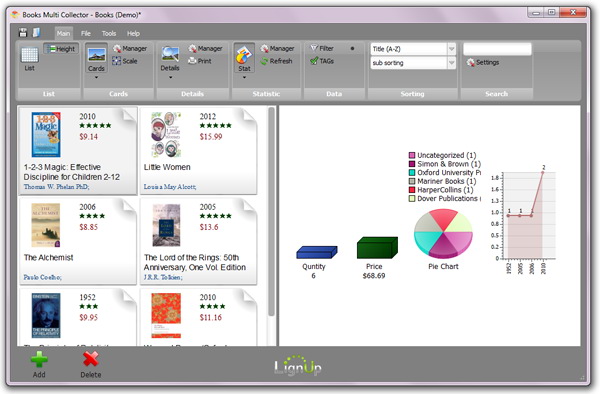
Task: Open the Tools menu
Action: [109, 34]
